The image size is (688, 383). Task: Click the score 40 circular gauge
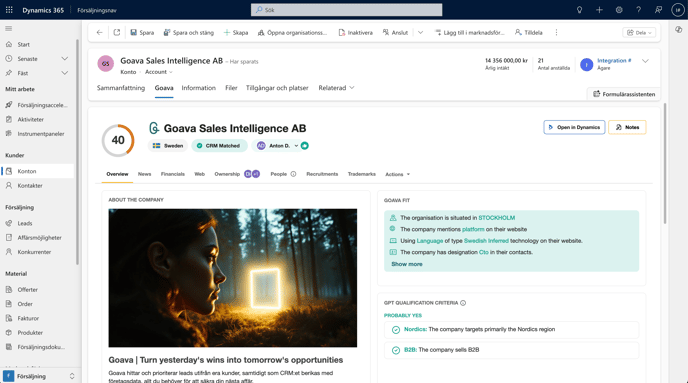(118, 140)
